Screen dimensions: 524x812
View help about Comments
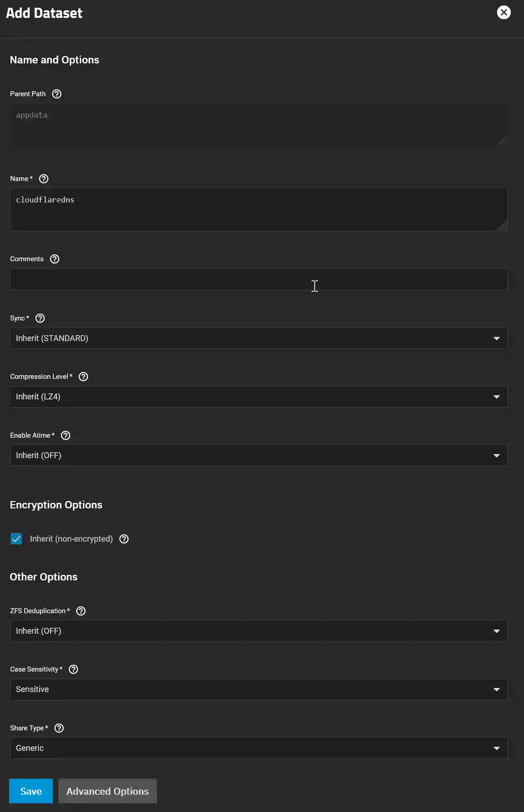point(54,259)
